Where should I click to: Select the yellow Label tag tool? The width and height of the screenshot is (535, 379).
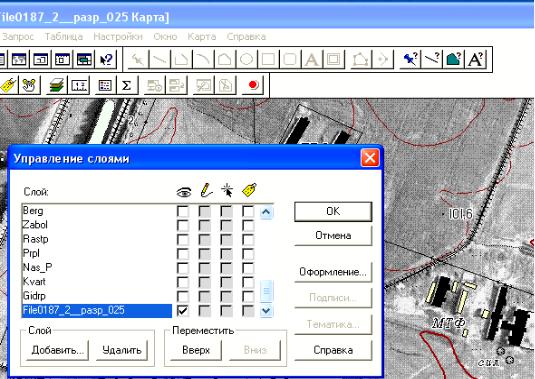coord(8,85)
